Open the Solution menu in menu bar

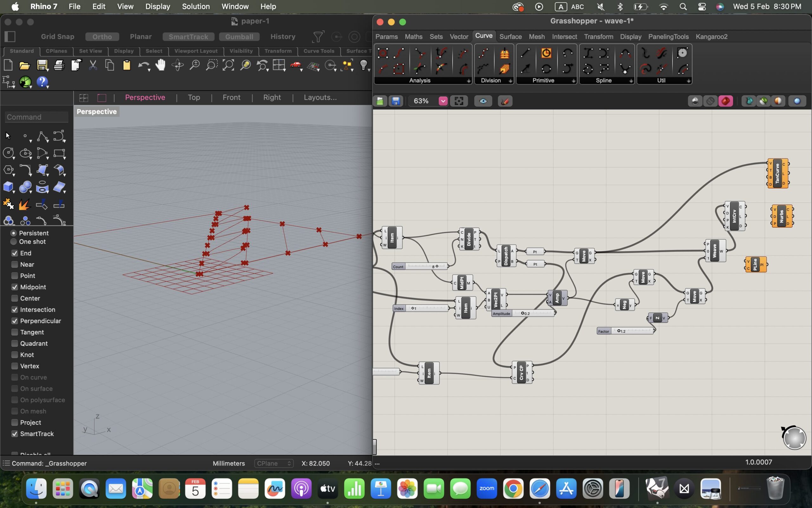click(x=196, y=6)
